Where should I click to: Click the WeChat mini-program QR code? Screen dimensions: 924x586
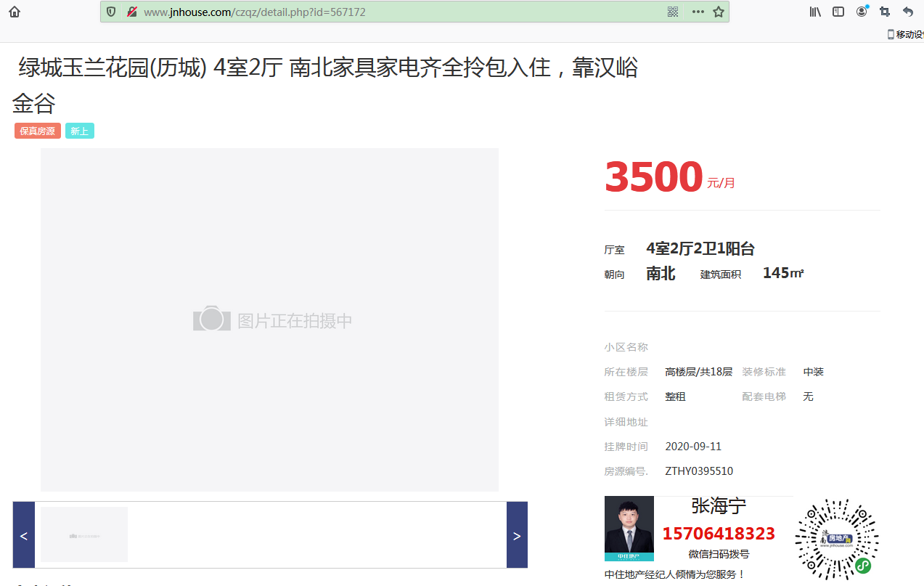pos(836,539)
